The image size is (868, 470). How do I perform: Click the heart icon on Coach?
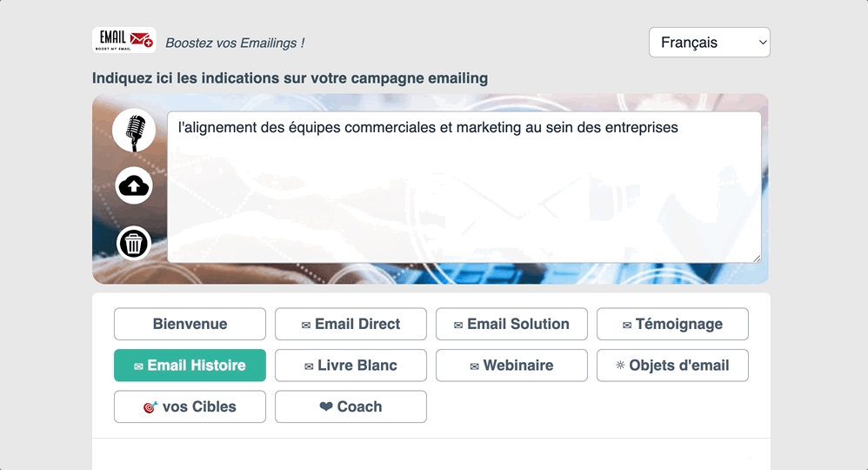326,406
